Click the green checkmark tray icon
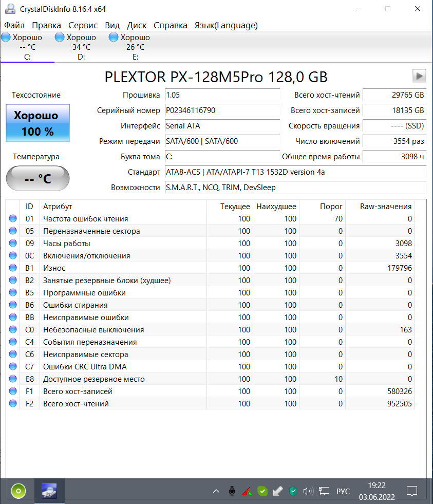The width and height of the screenshot is (433, 504). tap(262, 491)
